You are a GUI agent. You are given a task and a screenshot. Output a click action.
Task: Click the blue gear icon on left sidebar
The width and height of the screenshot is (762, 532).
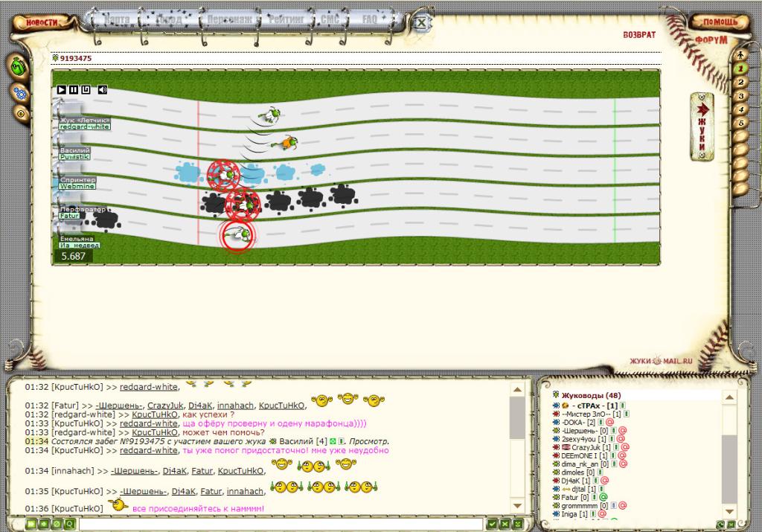coord(20,93)
